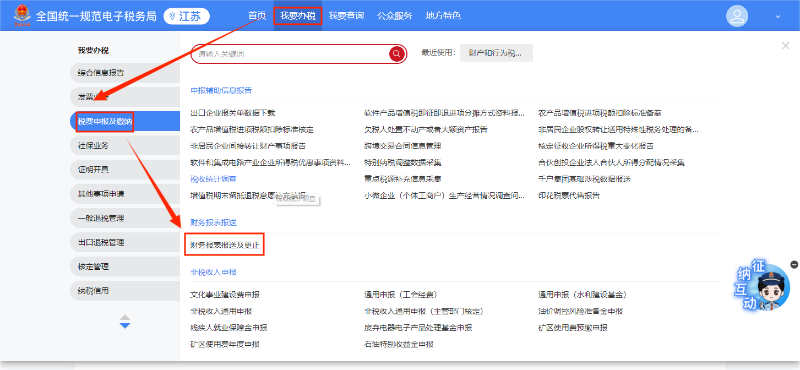Open 文化事业建设费申报 link
Image resolution: width=800 pixels, height=370 pixels.
225,294
